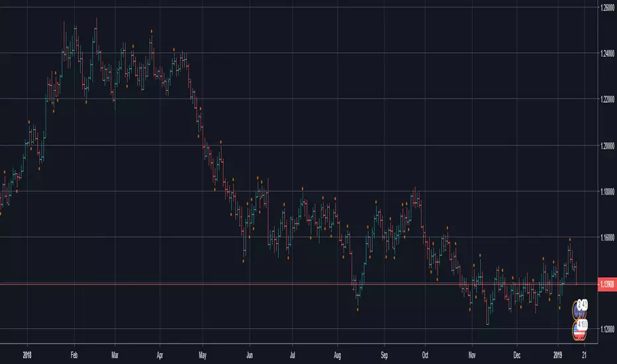
Task: Click the Nov label on time axis
Action: [x=472, y=355]
